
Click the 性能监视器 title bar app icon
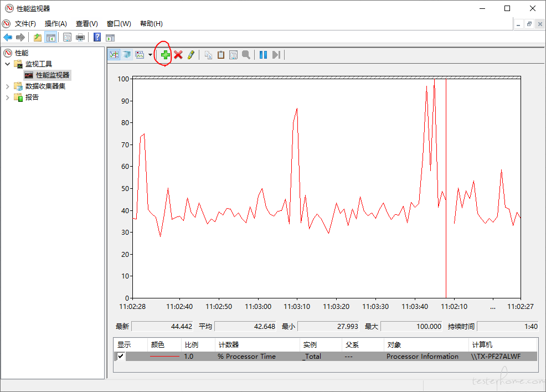(x=9, y=8)
